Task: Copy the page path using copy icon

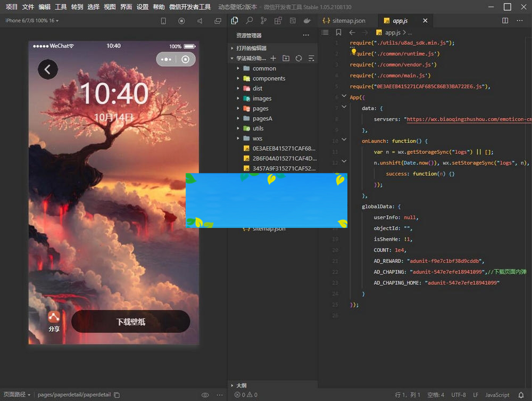Action: [117, 395]
